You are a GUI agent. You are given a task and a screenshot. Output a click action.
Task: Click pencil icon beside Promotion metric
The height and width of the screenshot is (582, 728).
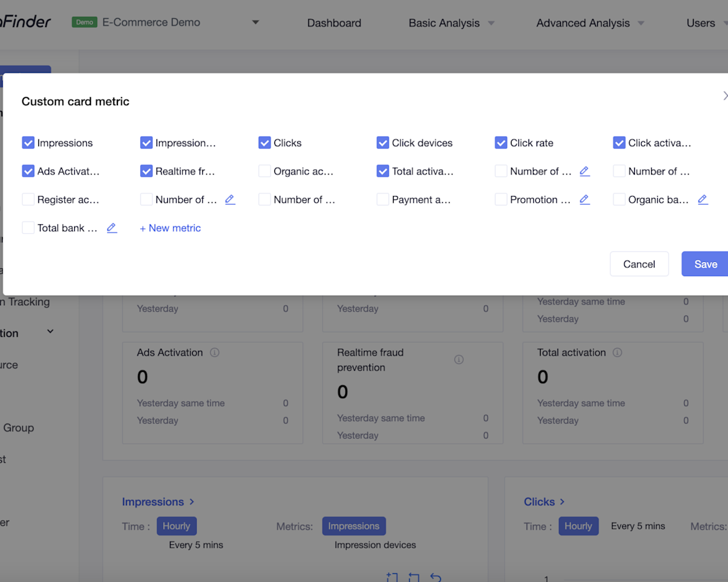coord(584,200)
